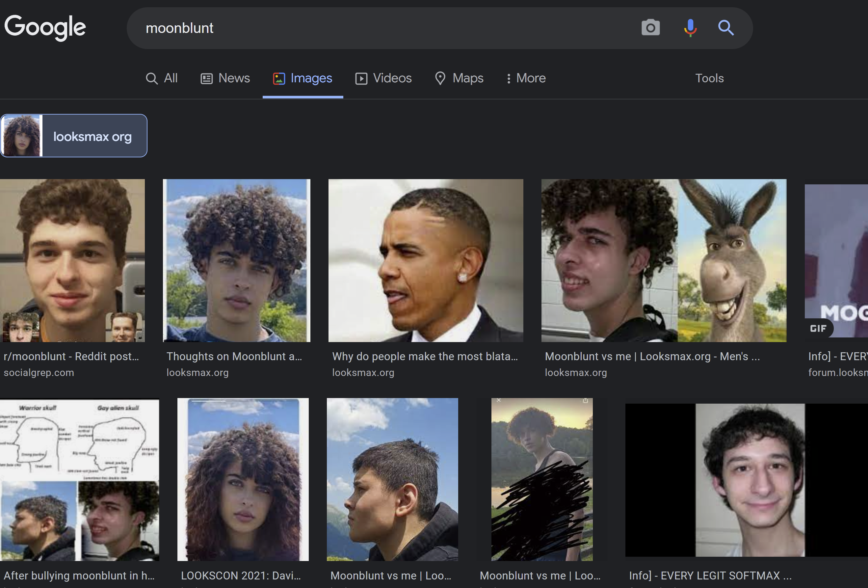Start voice search with microphone icon
This screenshot has height=588, width=868.
[690, 28]
